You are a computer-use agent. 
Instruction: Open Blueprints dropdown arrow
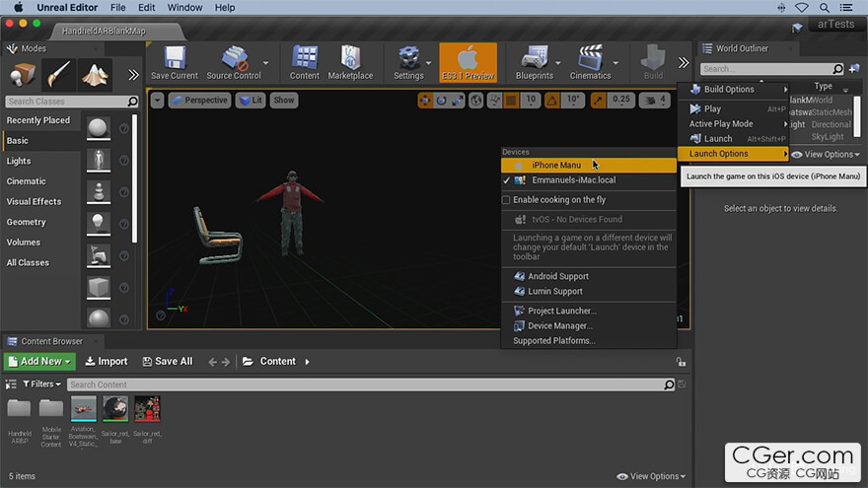point(558,63)
